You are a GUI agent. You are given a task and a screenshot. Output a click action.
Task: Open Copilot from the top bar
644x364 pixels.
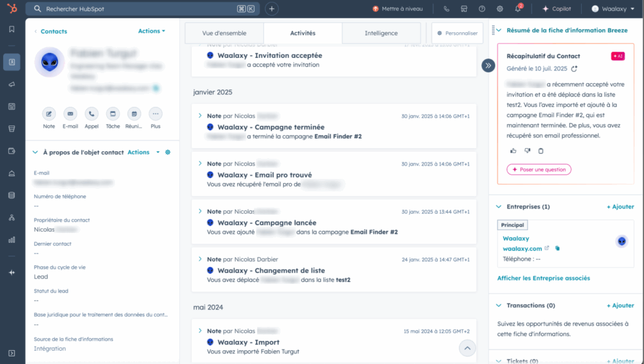pos(557,9)
